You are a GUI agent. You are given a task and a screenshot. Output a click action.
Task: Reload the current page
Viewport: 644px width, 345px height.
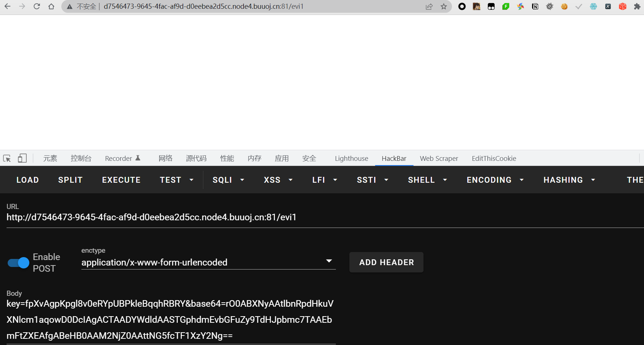click(37, 6)
